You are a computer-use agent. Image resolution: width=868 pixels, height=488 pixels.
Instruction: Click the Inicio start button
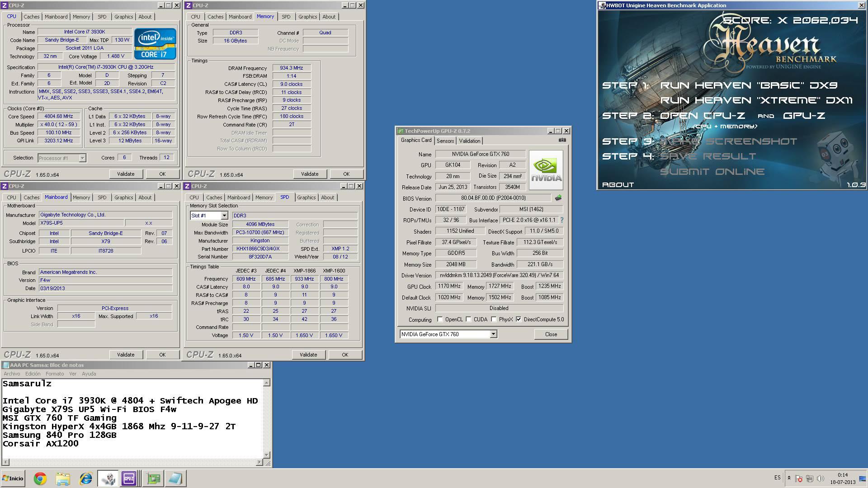[13, 479]
